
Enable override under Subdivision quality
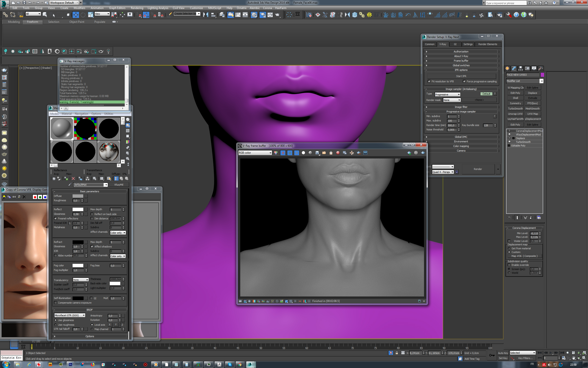click(x=509, y=265)
